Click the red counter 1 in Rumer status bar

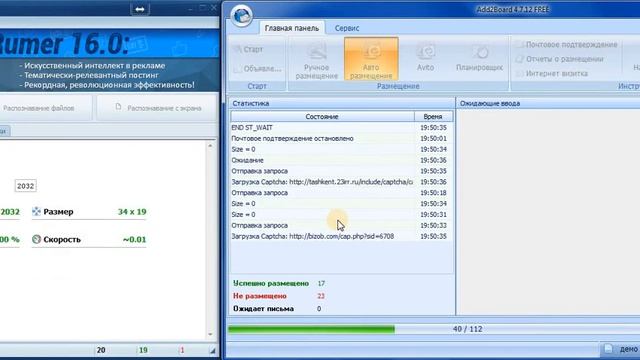coord(182,350)
